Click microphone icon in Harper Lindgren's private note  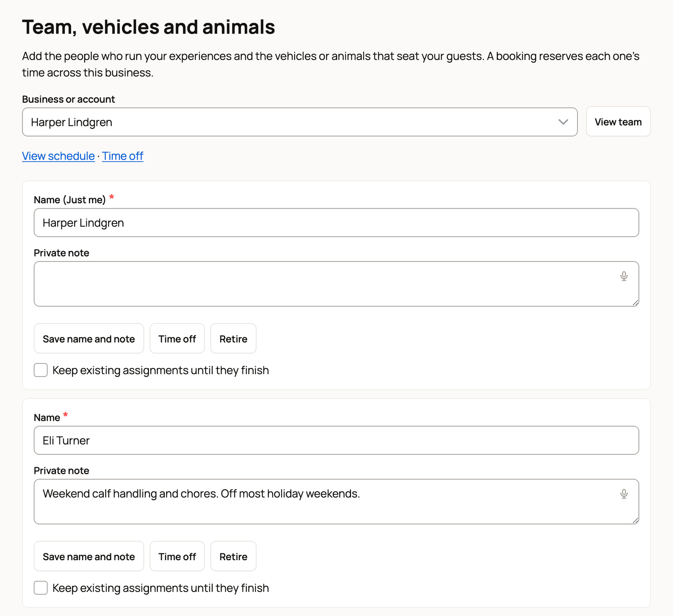[624, 276]
